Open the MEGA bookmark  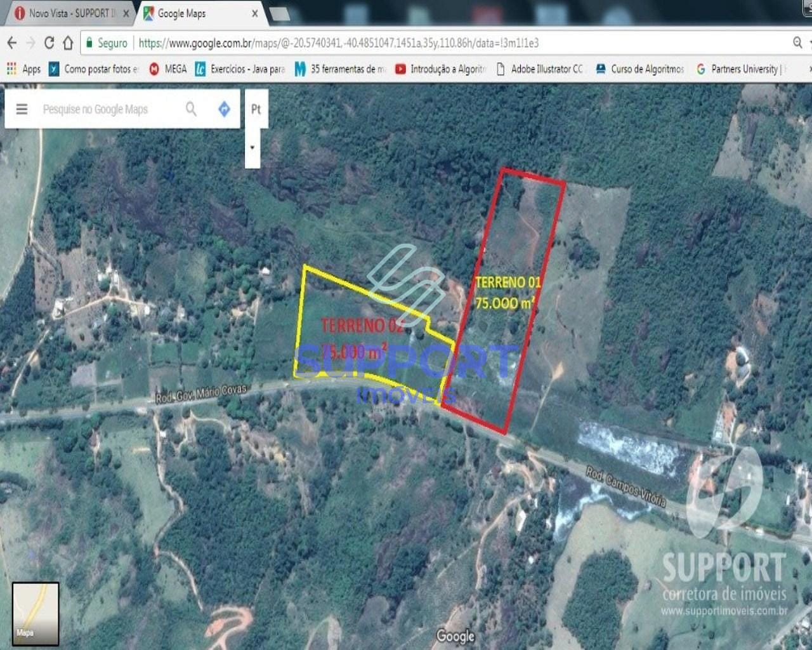coord(168,69)
